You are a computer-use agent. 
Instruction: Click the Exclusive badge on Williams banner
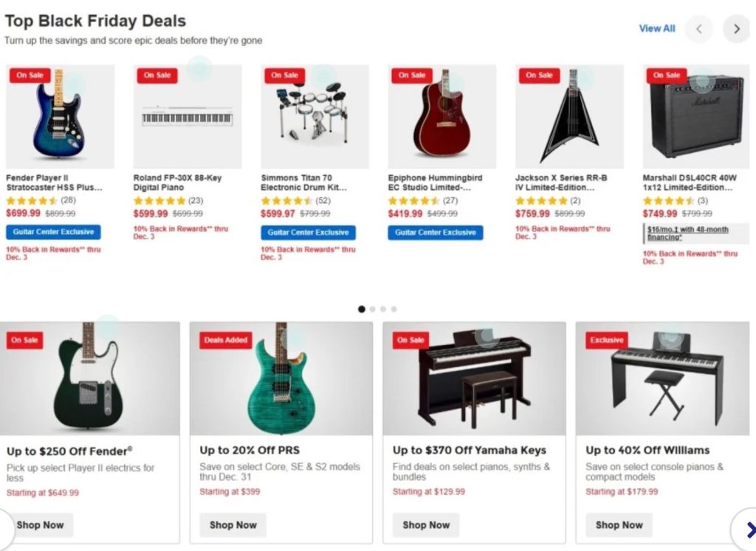[x=607, y=340]
